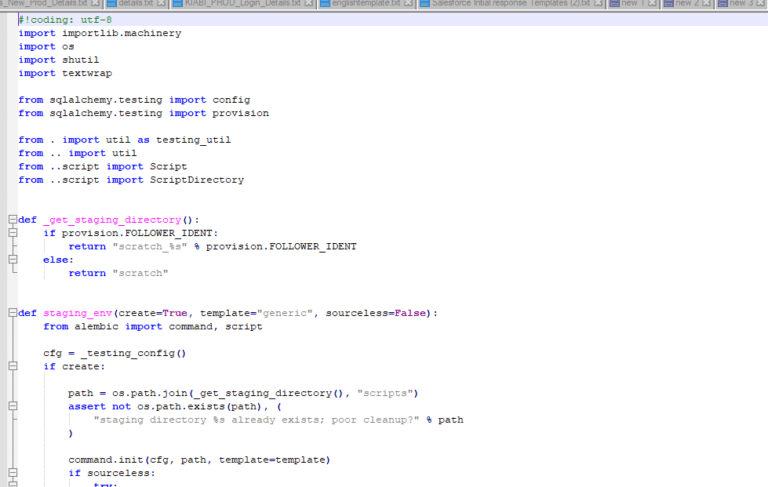
Task: Click the details.txt tab file icon
Action: [112, 4]
